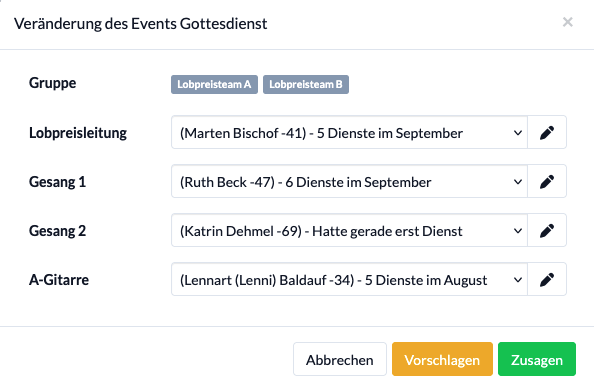Close the Veränderung des Events dialog

click(x=567, y=22)
